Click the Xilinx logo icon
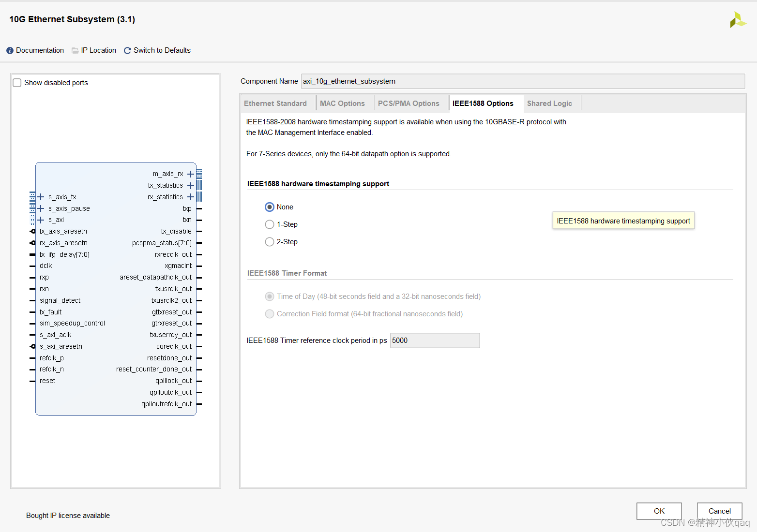This screenshot has height=532, width=757. click(738, 20)
